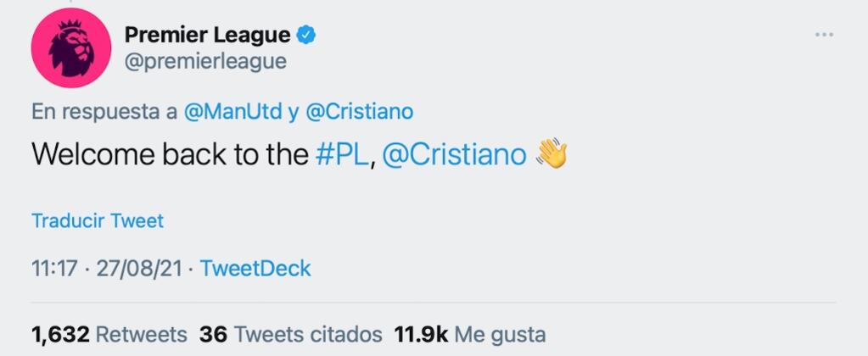Open the Premier League display name
This screenshot has width=868, height=356.
(x=208, y=36)
